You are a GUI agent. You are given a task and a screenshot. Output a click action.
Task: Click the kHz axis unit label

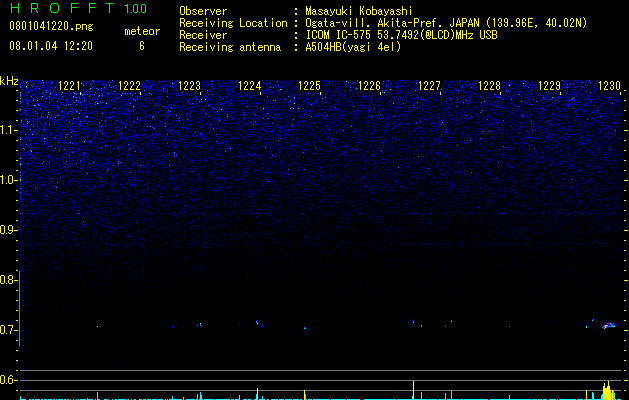9,81
